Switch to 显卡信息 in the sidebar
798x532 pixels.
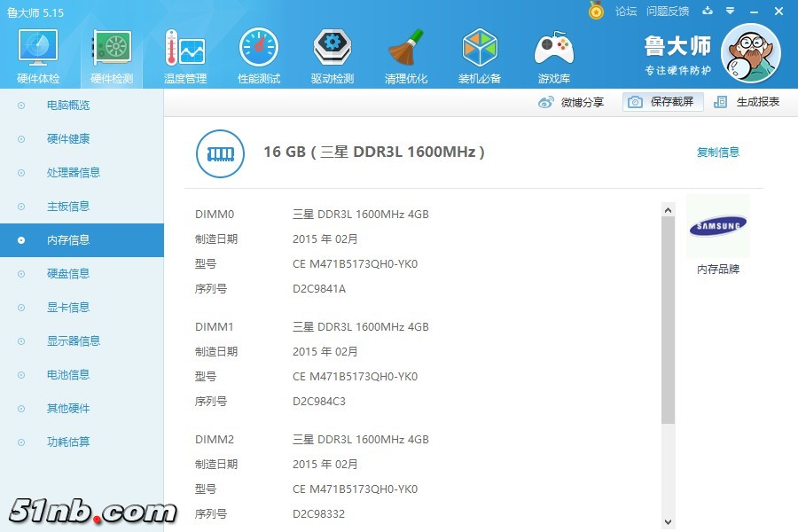point(68,308)
